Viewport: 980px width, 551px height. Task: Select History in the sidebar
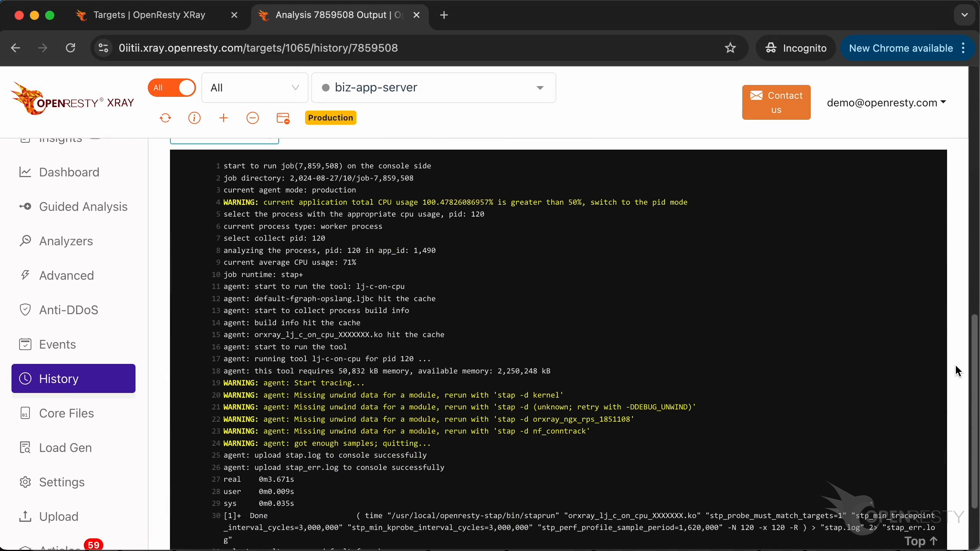tap(73, 378)
